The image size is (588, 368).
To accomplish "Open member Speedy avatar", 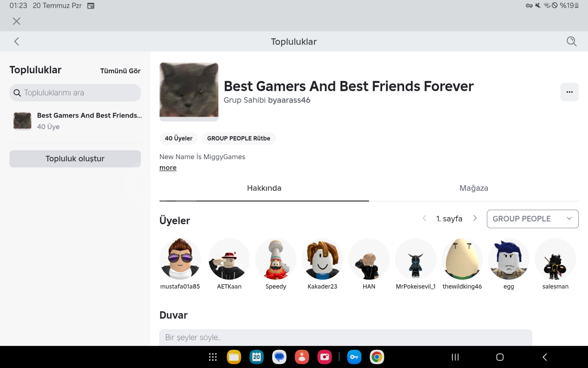I will point(276,259).
